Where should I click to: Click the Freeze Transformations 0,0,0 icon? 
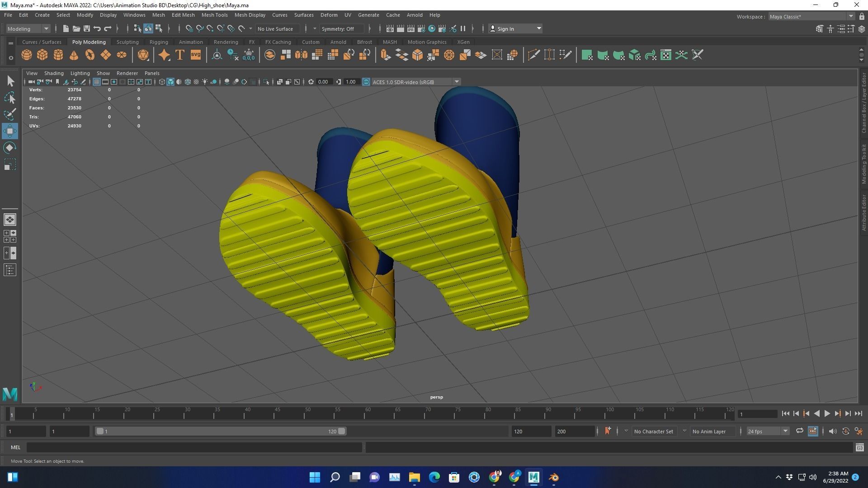coord(249,55)
